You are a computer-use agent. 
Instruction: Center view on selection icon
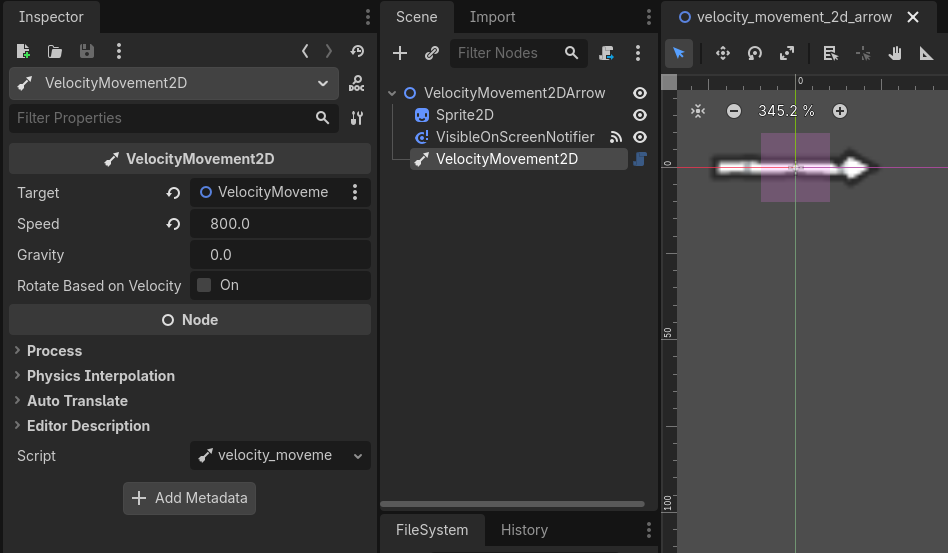698,111
